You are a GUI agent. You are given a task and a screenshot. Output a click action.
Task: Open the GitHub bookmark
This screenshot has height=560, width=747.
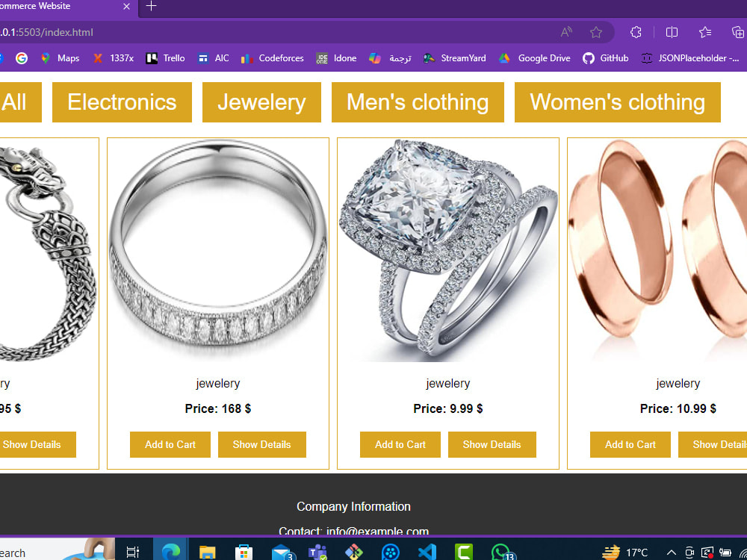(x=606, y=58)
